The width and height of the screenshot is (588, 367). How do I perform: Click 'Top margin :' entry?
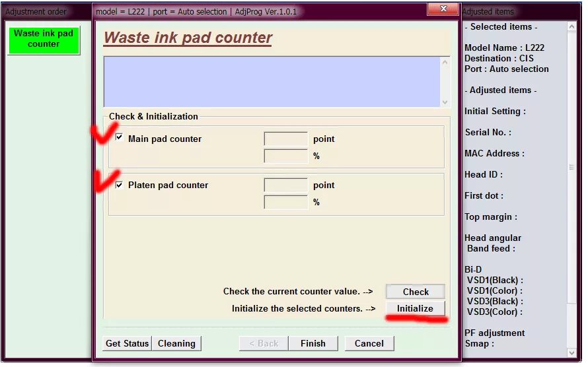pos(490,217)
